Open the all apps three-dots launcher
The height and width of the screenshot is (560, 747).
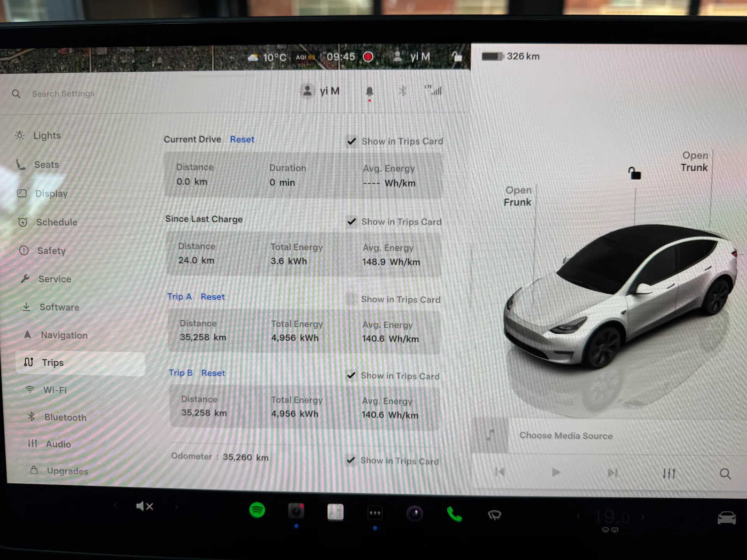coord(375,513)
